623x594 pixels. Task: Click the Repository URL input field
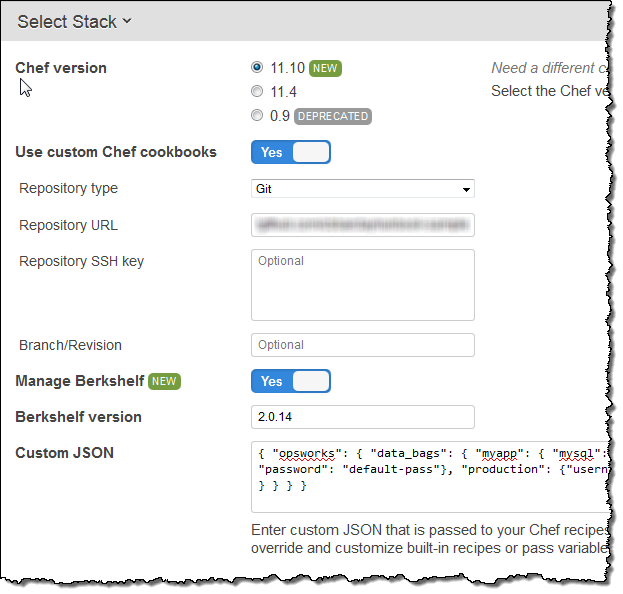tap(363, 225)
